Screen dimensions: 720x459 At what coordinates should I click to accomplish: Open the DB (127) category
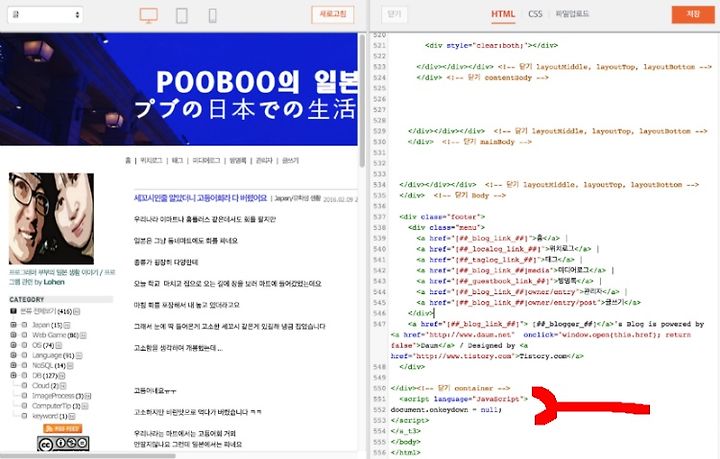[x=45, y=375]
